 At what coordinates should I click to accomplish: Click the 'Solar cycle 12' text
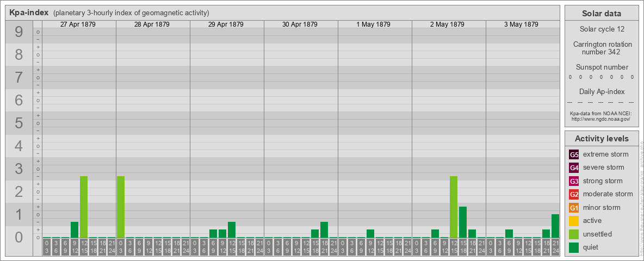click(602, 29)
